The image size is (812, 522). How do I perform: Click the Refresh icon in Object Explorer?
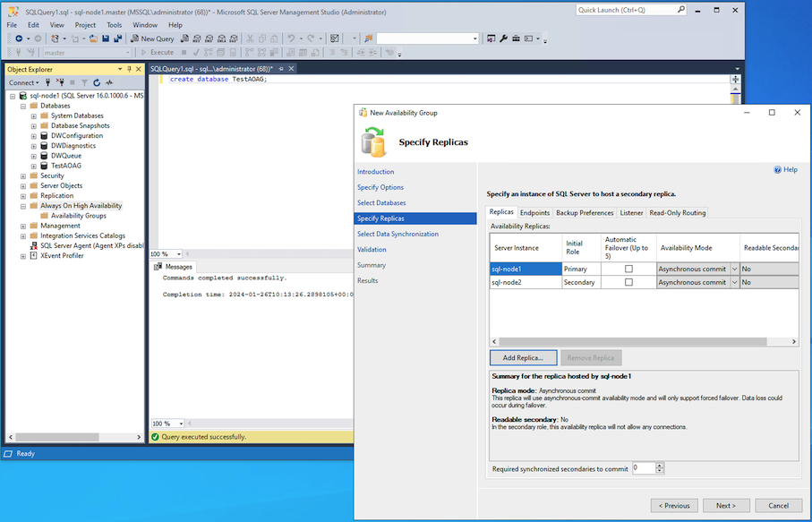coord(97,82)
